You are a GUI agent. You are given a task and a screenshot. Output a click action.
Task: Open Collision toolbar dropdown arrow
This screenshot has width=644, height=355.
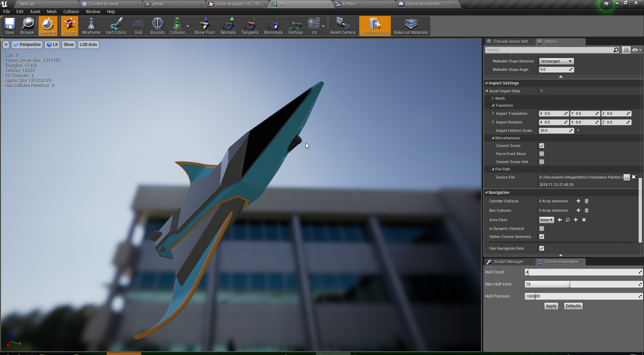tap(188, 26)
